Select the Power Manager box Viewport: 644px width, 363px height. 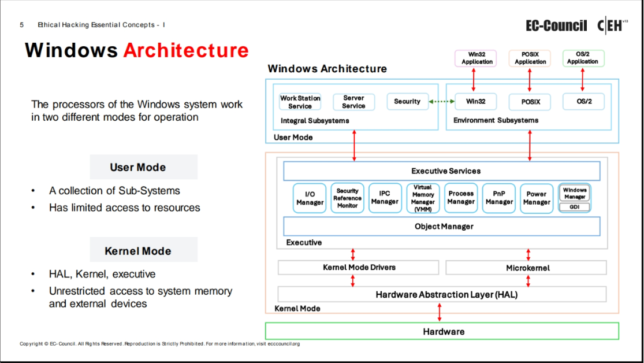(x=537, y=198)
